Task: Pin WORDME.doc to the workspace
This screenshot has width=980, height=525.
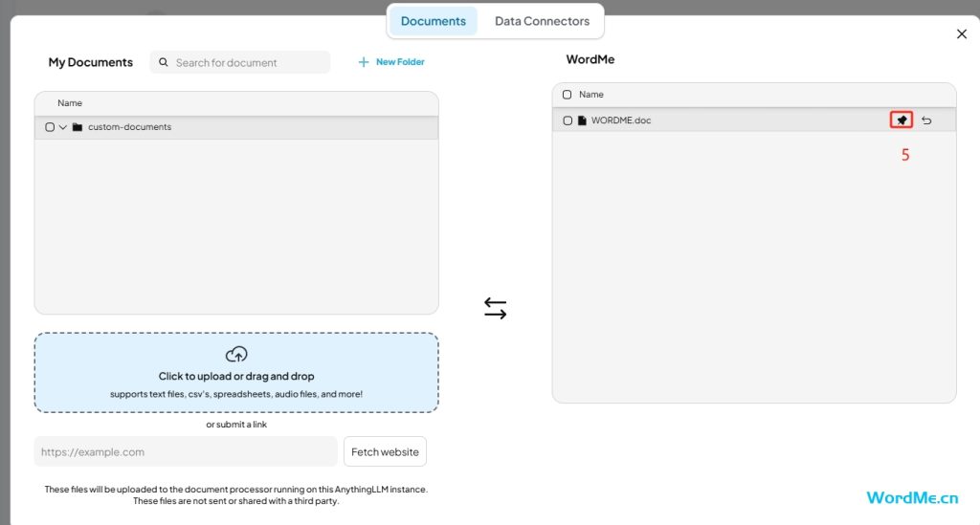Action: [902, 120]
